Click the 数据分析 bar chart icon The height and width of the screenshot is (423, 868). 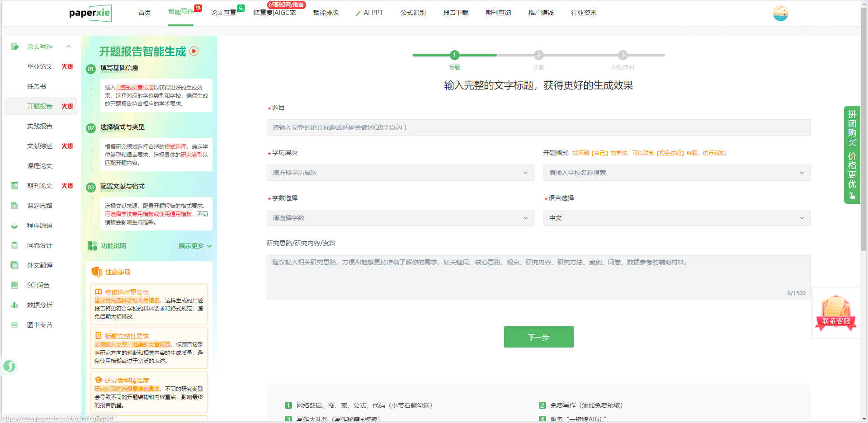point(14,305)
